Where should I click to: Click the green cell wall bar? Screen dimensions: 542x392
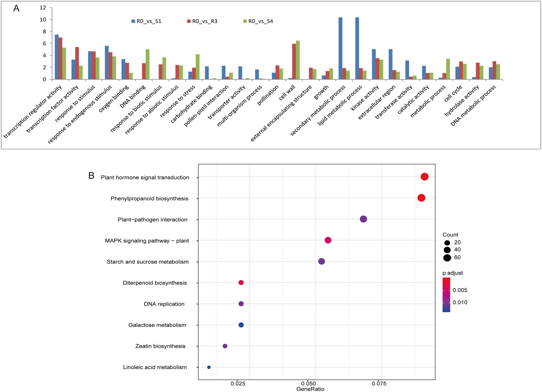coord(298,60)
